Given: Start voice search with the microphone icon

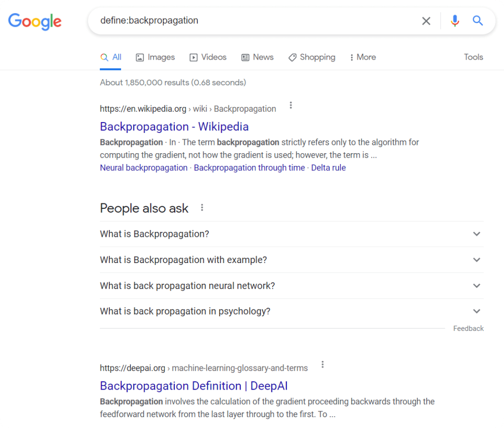Looking at the screenshot, I should coord(455,21).
